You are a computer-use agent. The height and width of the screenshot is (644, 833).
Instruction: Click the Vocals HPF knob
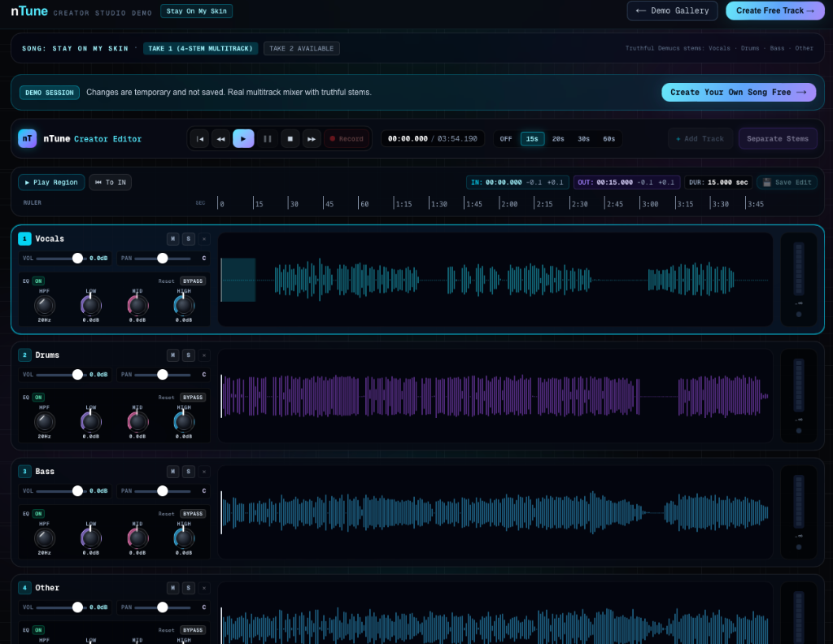(45, 305)
